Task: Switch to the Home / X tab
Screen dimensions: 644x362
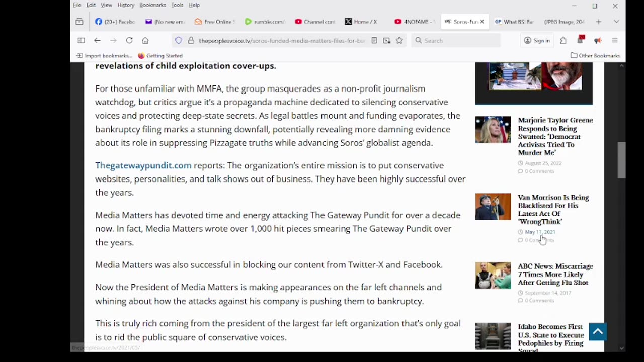Action: point(364,22)
